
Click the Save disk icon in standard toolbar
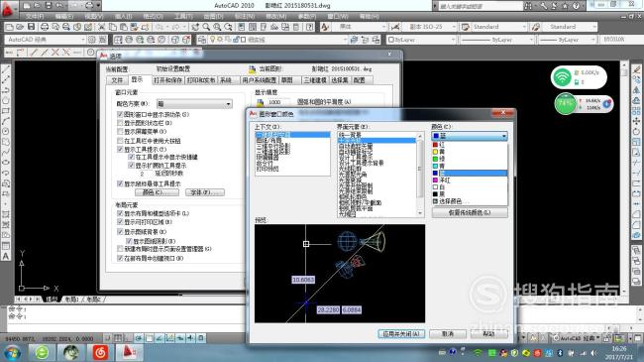click(32, 27)
